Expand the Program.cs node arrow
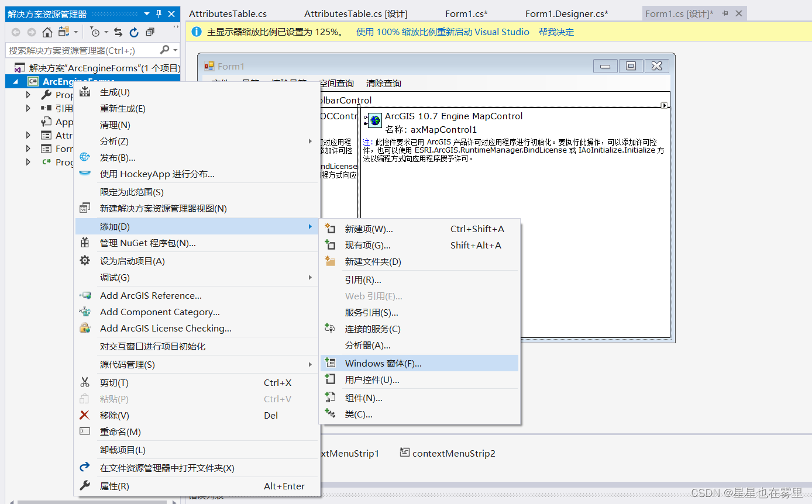This screenshot has width=812, height=504. click(x=28, y=162)
